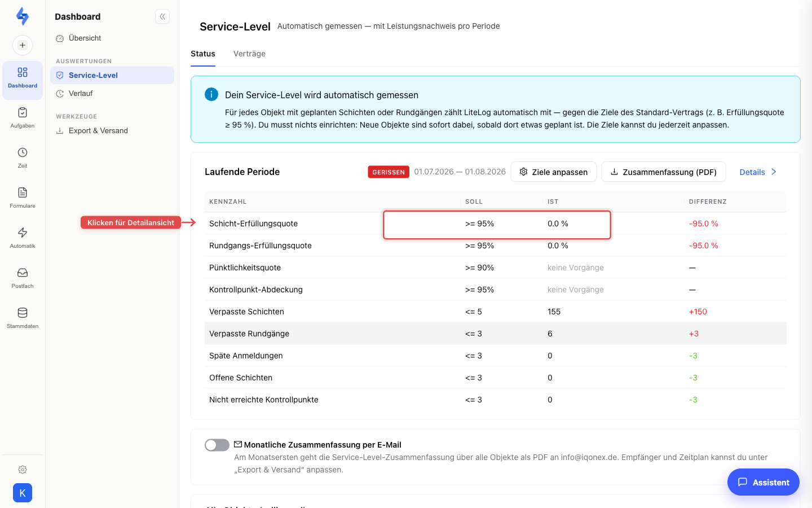
Task: Click the plus button below logo
Action: coord(23,45)
